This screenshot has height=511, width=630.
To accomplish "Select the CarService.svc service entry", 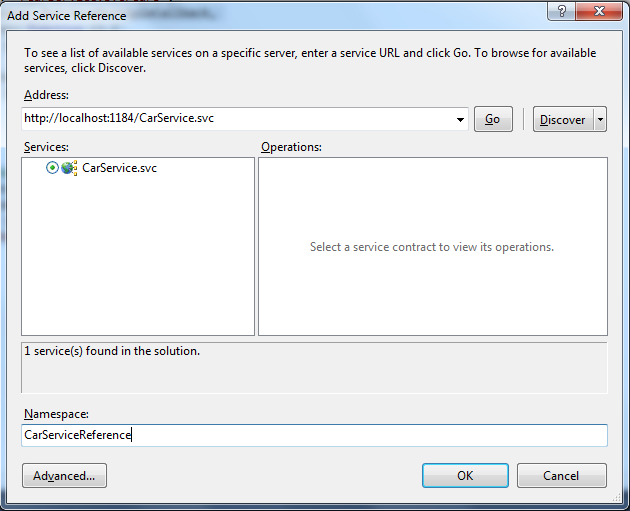I will tap(119, 168).
